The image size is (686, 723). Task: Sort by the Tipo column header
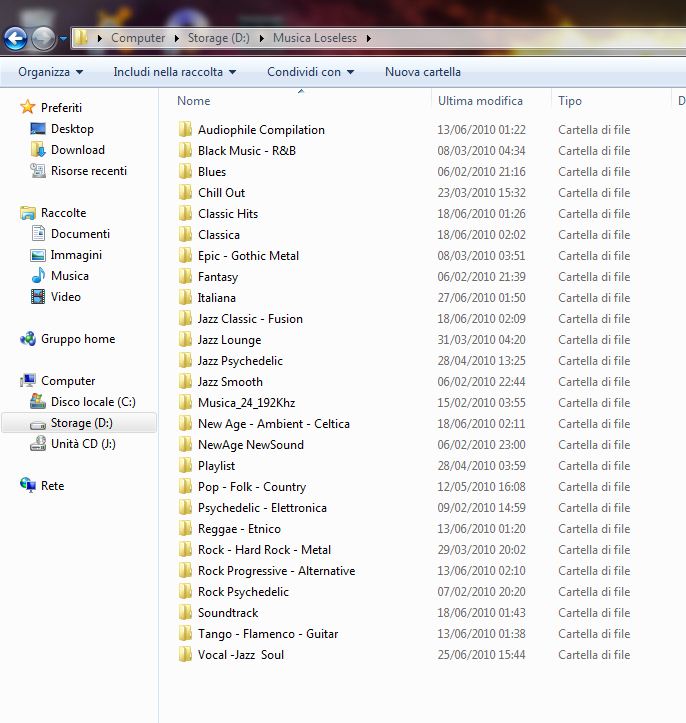pyautogui.click(x=570, y=101)
